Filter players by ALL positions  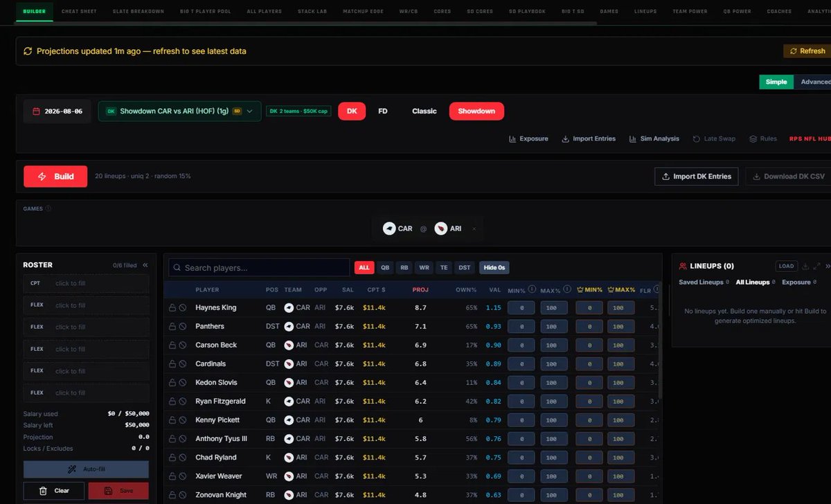tap(364, 268)
